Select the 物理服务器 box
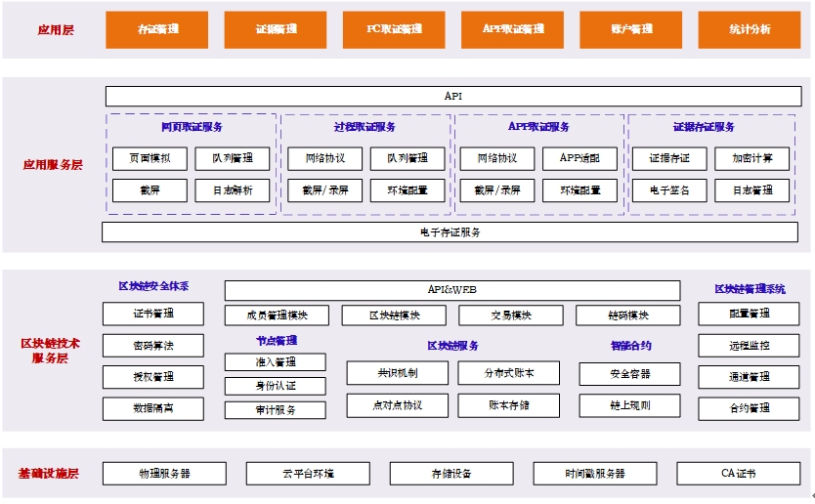The height and width of the screenshot is (504, 815). pos(164,474)
